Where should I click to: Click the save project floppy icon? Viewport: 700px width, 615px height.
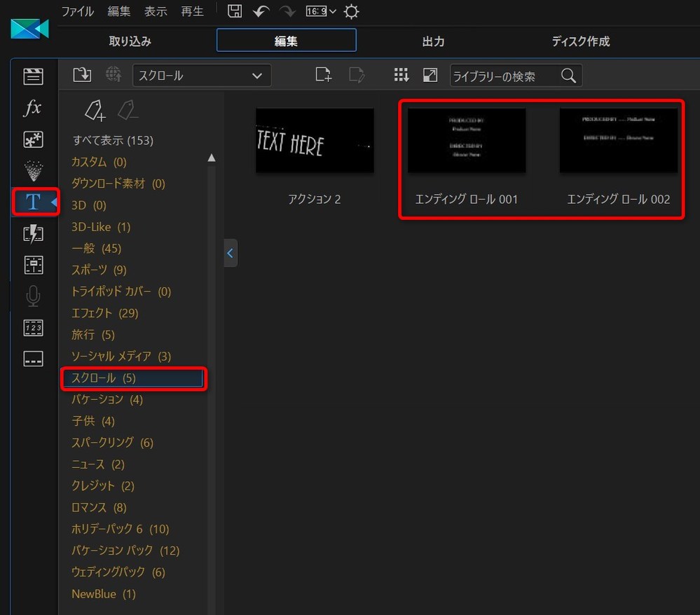pyautogui.click(x=235, y=11)
